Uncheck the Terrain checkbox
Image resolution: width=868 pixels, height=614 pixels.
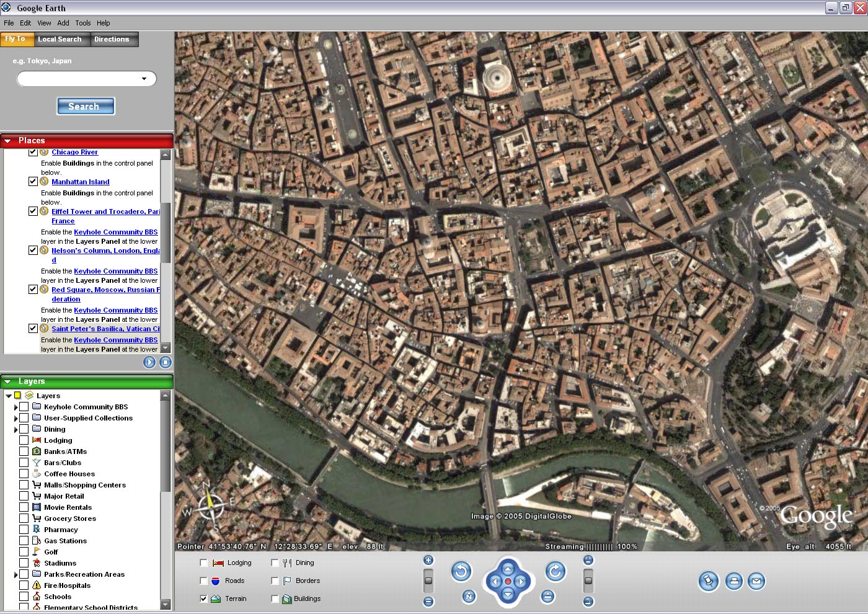[x=204, y=599]
